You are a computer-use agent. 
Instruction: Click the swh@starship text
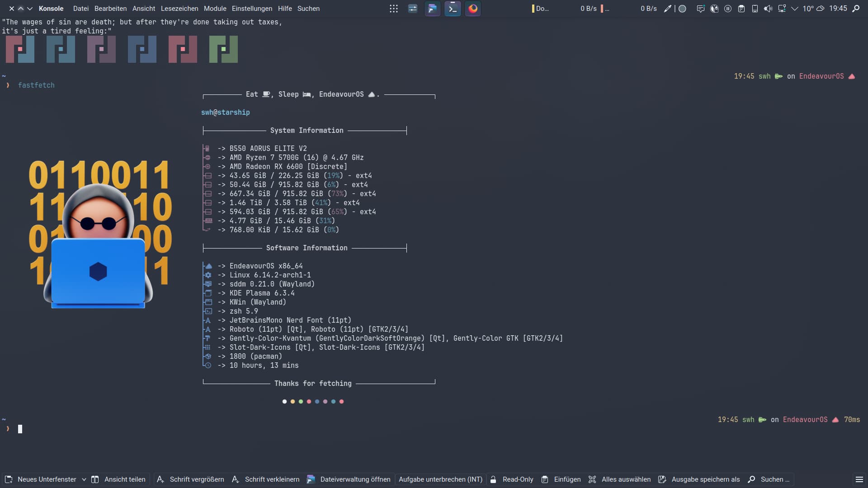pyautogui.click(x=226, y=113)
